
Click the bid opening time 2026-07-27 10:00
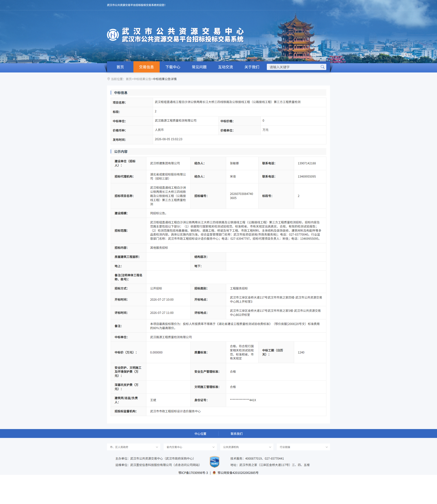coord(162,299)
